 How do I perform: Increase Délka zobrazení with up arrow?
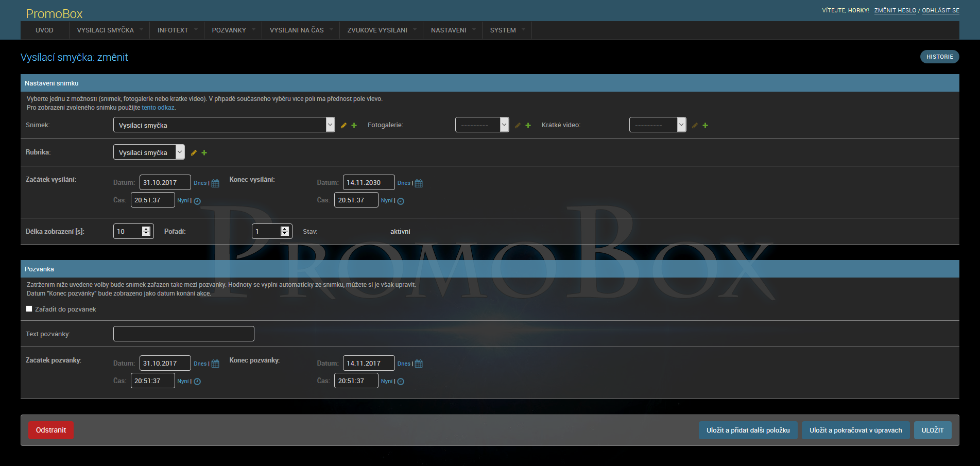click(x=146, y=229)
